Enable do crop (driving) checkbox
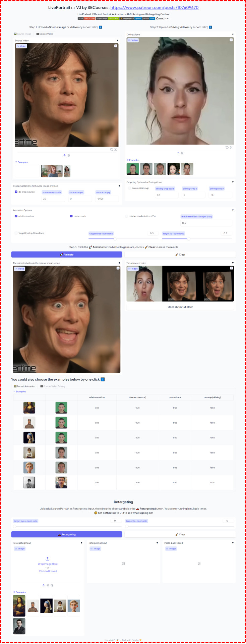Image resolution: width=246 pixels, height=644 pixels. coord(129,188)
